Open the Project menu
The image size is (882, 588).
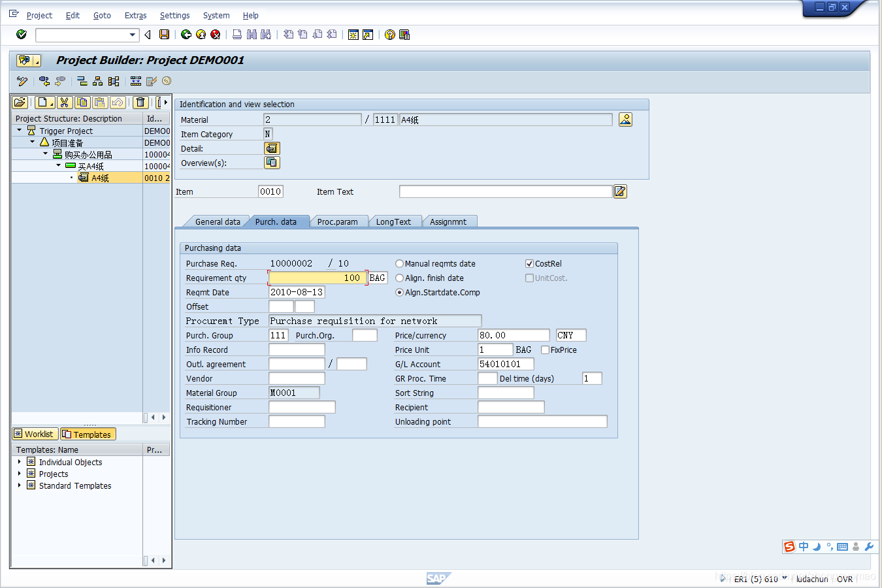pyautogui.click(x=39, y=15)
